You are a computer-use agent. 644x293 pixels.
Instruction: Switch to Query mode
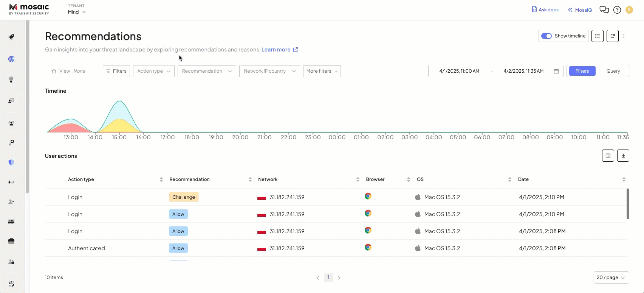613,71
